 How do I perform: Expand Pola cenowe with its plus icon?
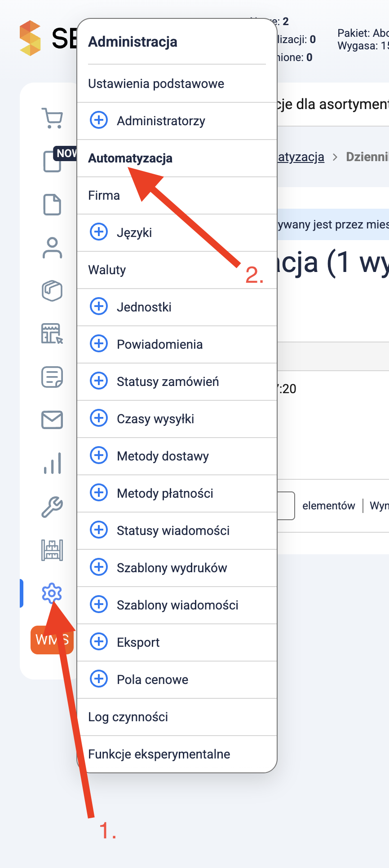(x=99, y=679)
